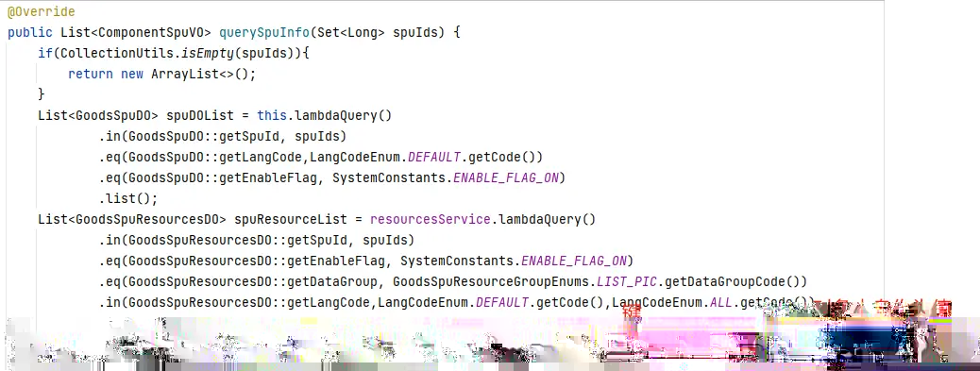Click getEnableFlag in the GoodsSpuDO::getEnableFlag line
The height and width of the screenshot is (371, 980).
pos(268,178)
